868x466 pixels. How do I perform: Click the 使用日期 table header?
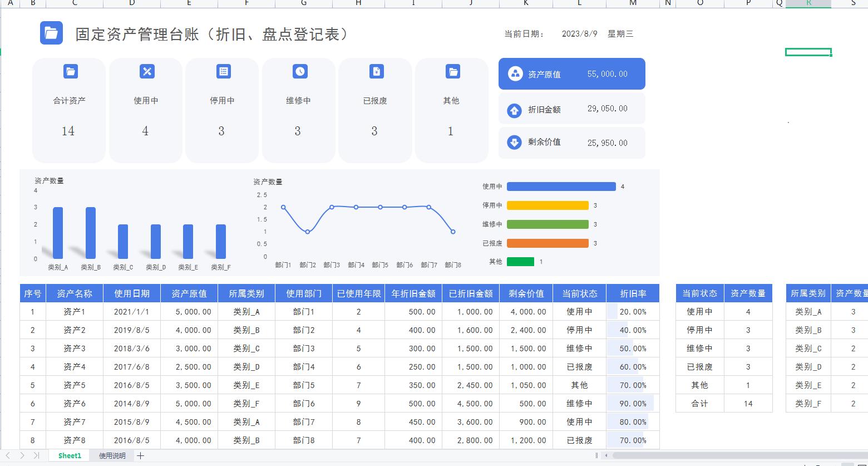pos(132,293)
